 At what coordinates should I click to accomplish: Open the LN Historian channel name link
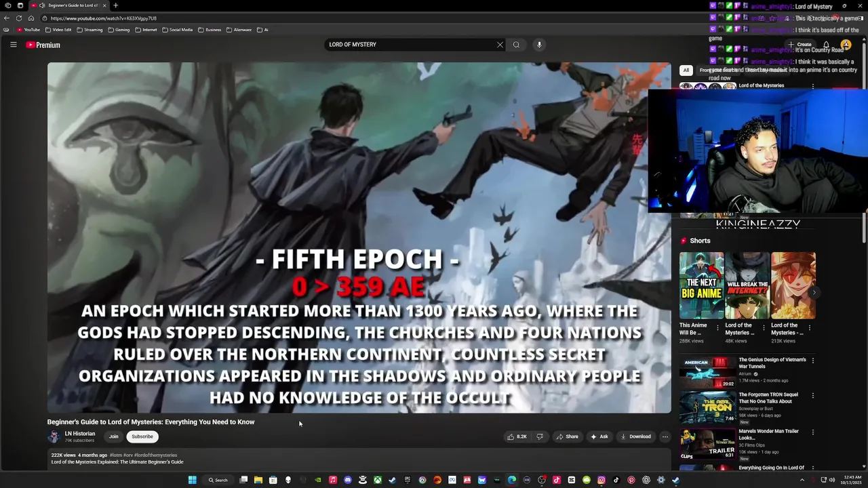pos(80,434)
